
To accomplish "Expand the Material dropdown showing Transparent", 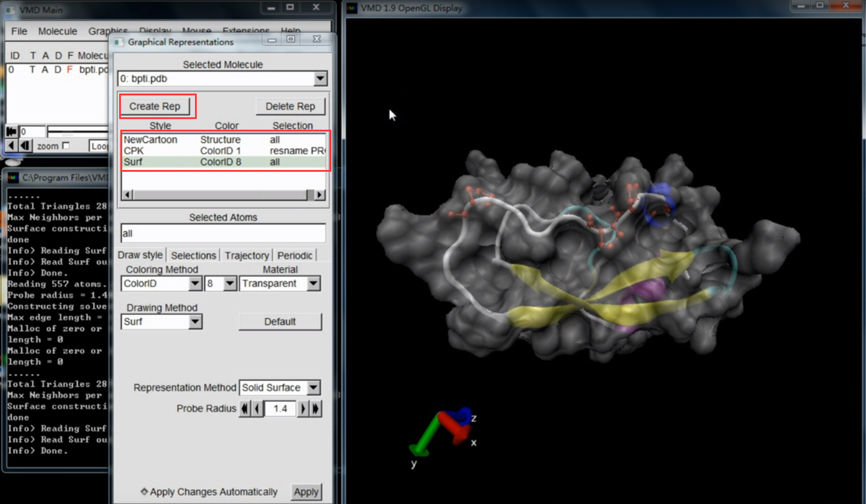I will 314,284.
